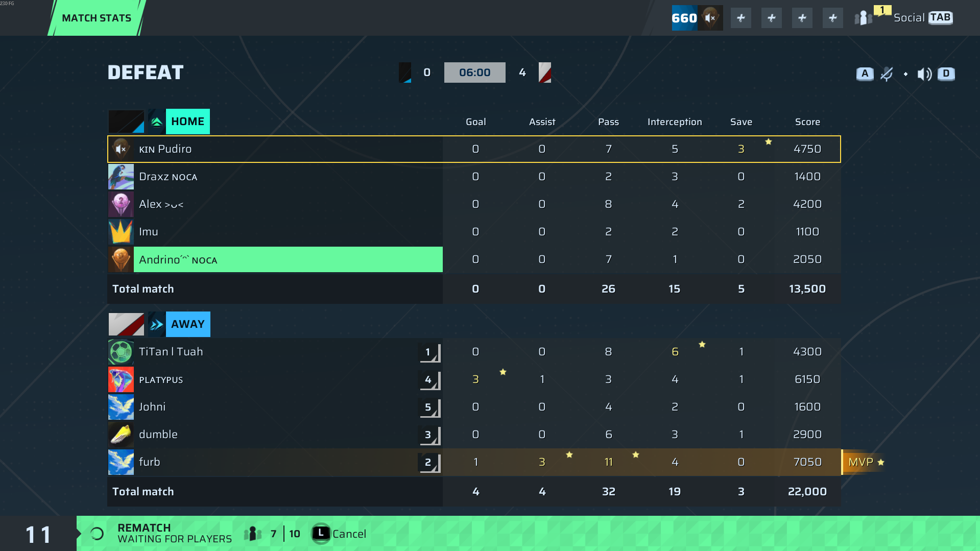
Task: Click the Assist column header
Action: coord(542,122)
